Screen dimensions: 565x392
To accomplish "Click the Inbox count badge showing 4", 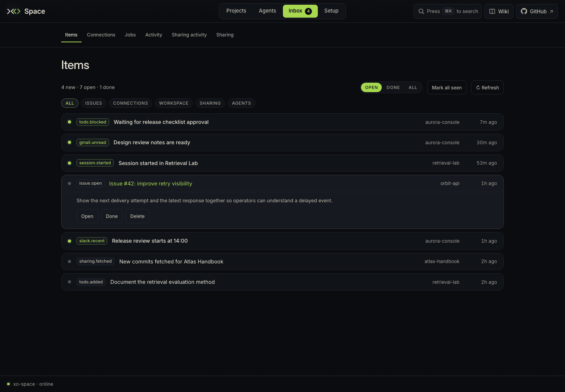I will pyautogui.click(x=308, y=11).
